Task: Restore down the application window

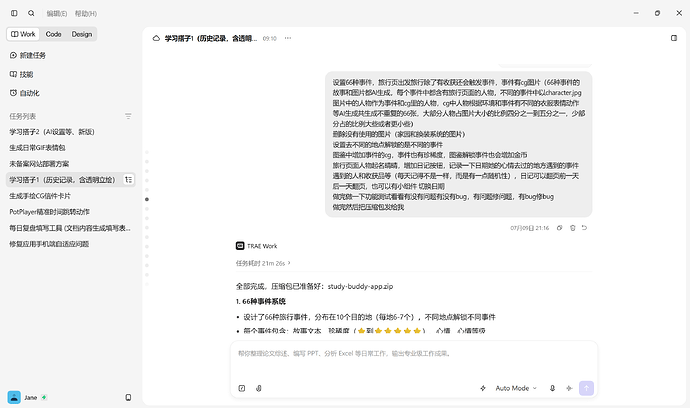Action: [x=657, y=13]
